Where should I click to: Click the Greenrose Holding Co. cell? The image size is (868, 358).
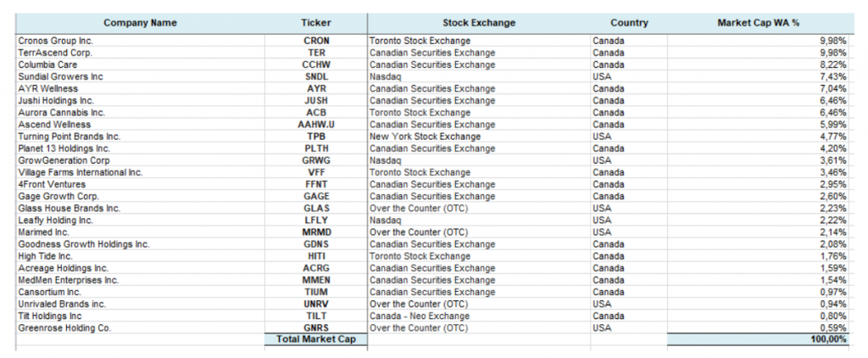click(x=140, y=328)
